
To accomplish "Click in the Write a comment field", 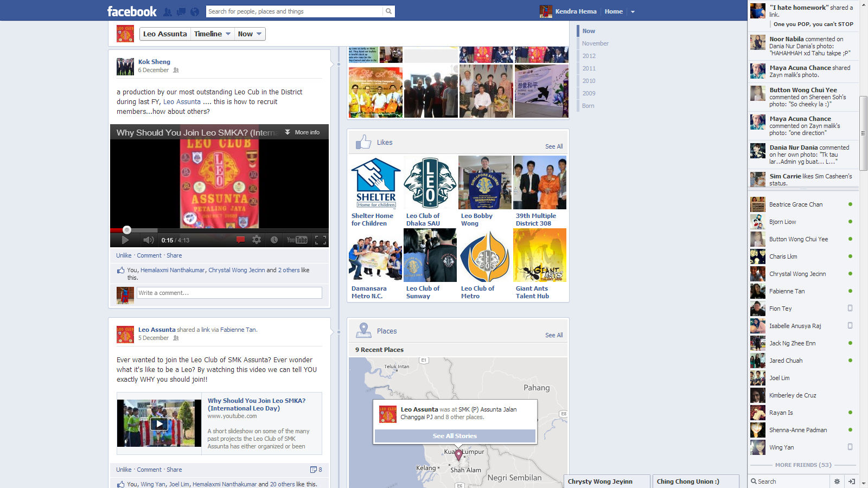I will [x=229, y=293].
